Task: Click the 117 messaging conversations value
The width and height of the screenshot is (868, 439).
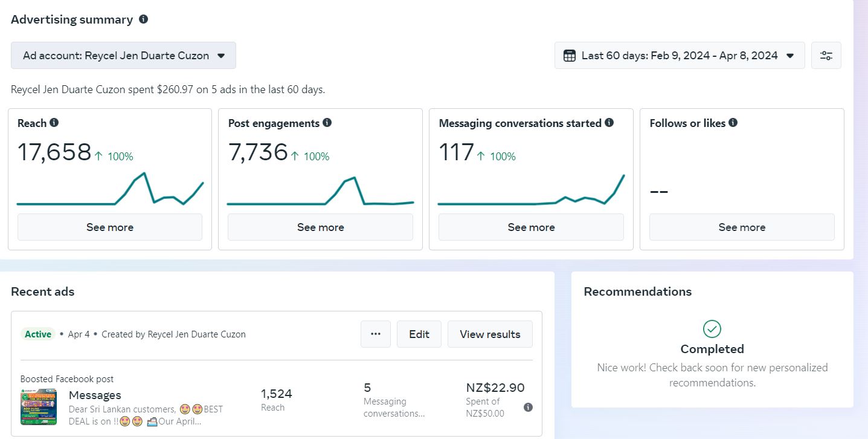Action: 457,152
